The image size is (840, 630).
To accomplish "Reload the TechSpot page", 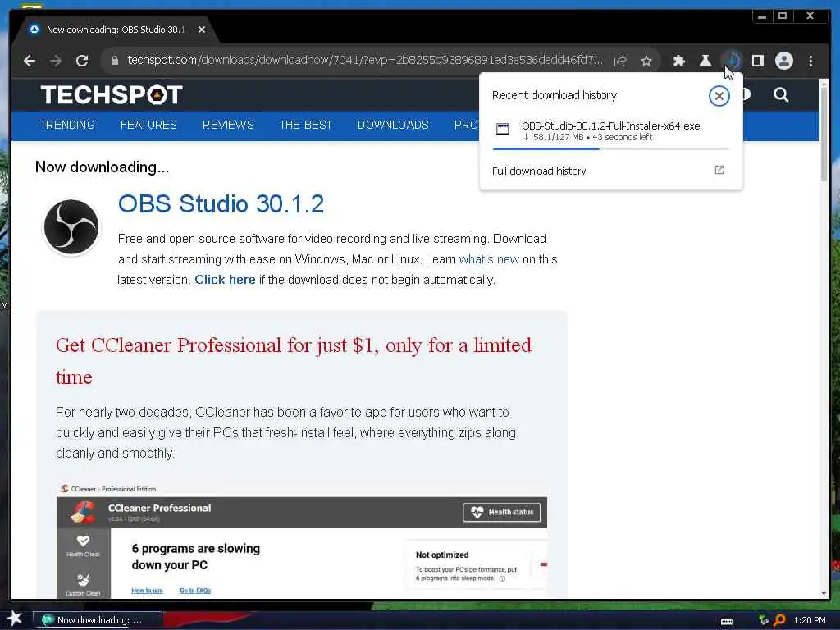I will click(82, 61).
